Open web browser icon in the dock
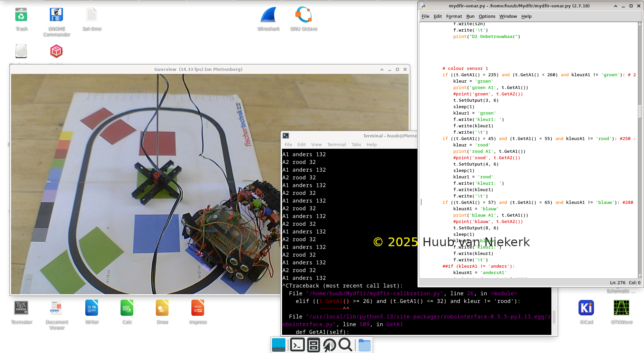Viewport: 644px width, 353px height. [329, 345]
